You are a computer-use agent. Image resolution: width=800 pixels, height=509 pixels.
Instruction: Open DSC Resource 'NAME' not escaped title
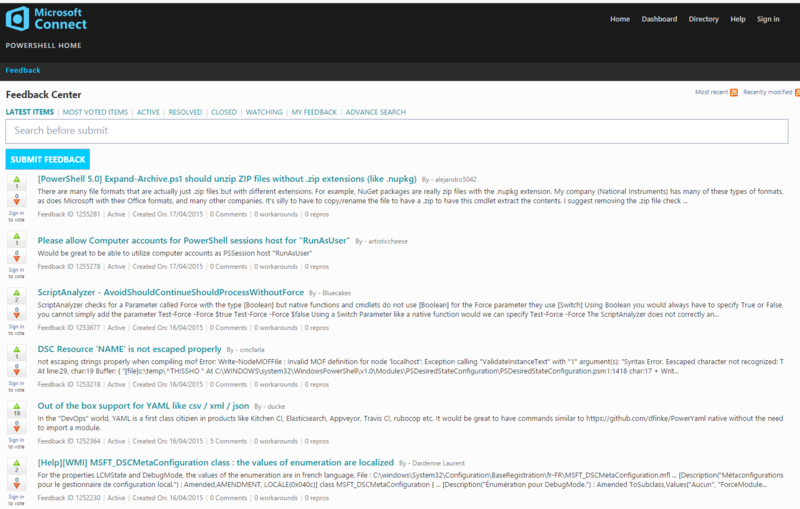pos(129,349)
